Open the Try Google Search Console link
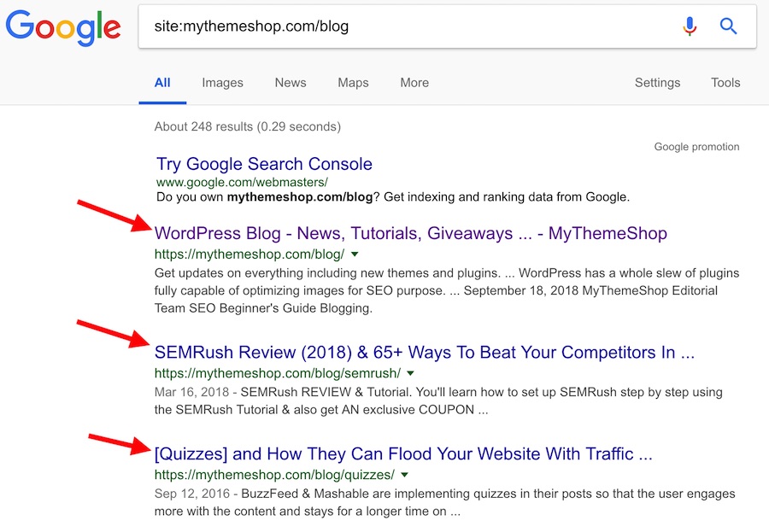 [264, 164]
